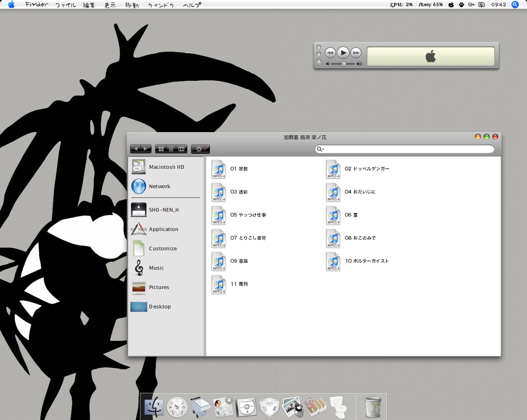This screenshot has width=527, height=420.
Task: Open the factory chimney icon in the Dock
Action: pos(315,407)
